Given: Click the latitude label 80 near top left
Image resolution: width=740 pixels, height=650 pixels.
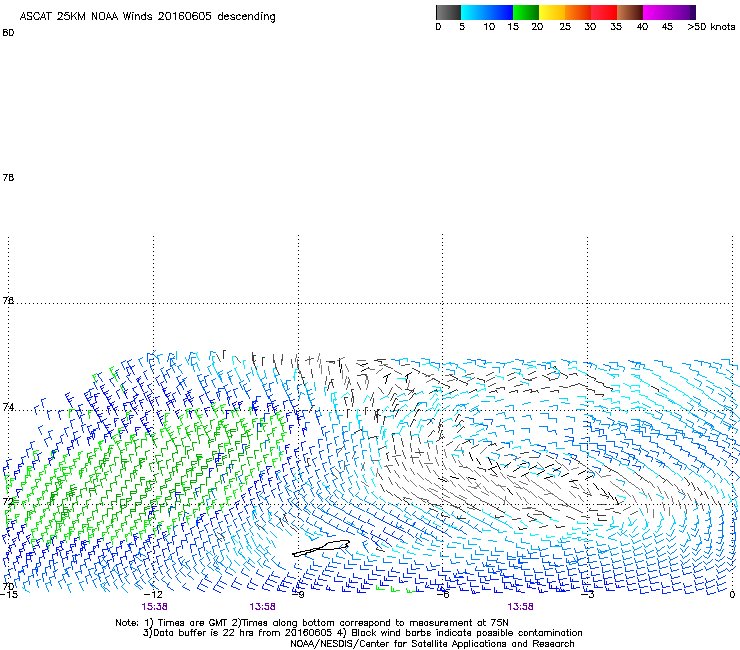Looking at the screenshot, I should pos(8,33).
